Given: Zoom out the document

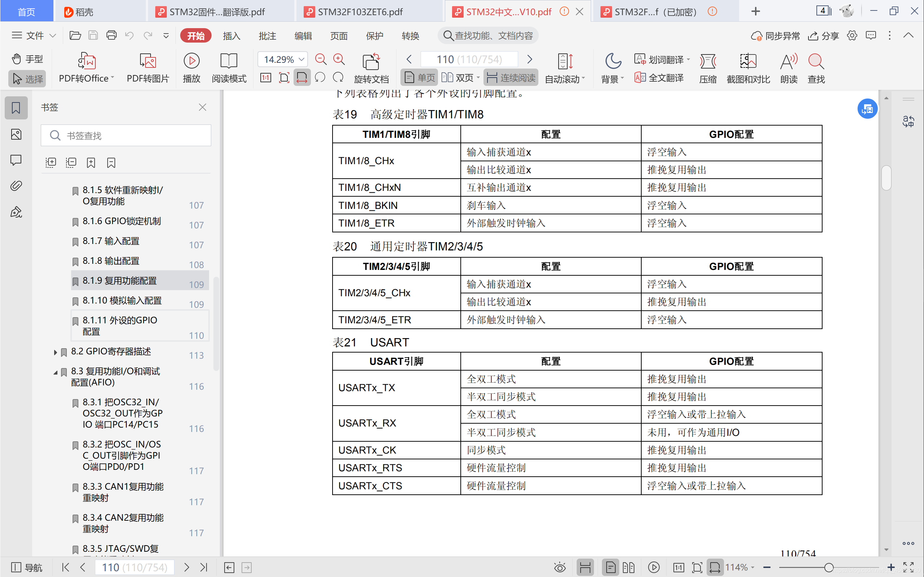Looking at the screenshot, I should point(321,59).
